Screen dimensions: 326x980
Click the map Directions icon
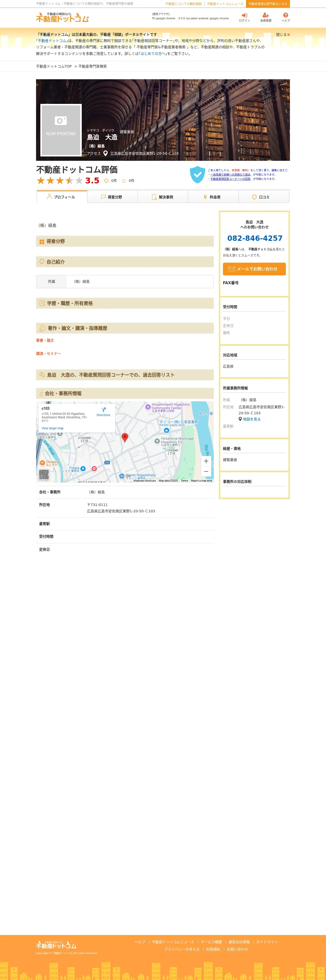click(x=104, y=410)
